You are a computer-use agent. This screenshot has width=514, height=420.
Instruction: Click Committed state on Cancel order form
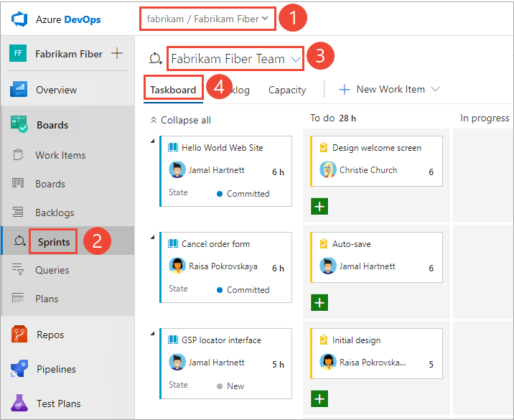[243, 290]
